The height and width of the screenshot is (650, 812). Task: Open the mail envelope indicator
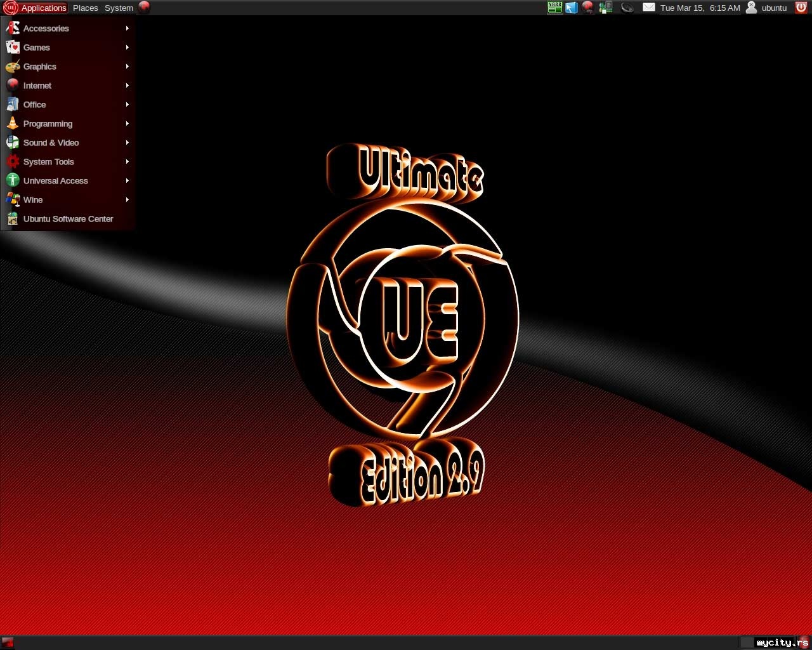coord(649,8)
